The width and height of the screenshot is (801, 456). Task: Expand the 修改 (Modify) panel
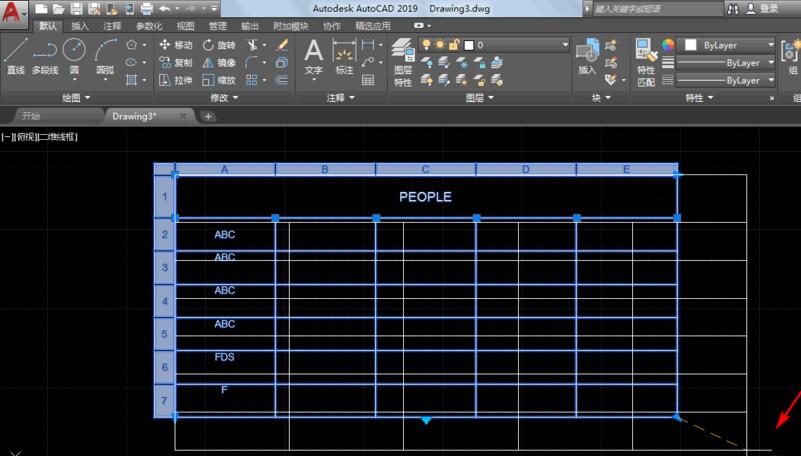224,98
